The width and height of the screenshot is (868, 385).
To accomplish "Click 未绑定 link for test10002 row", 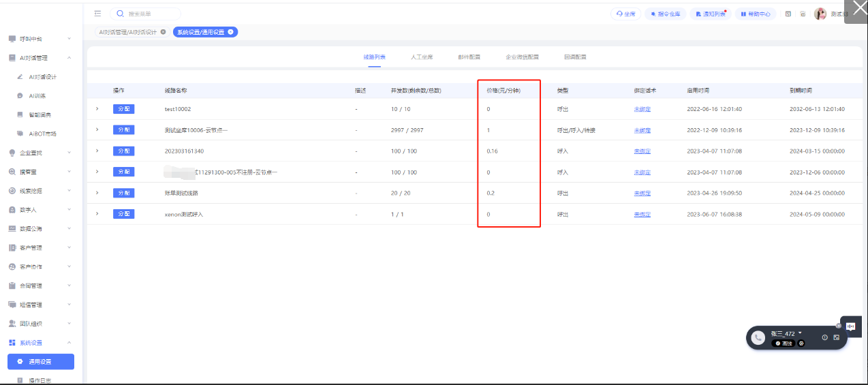I will point(642,109).
